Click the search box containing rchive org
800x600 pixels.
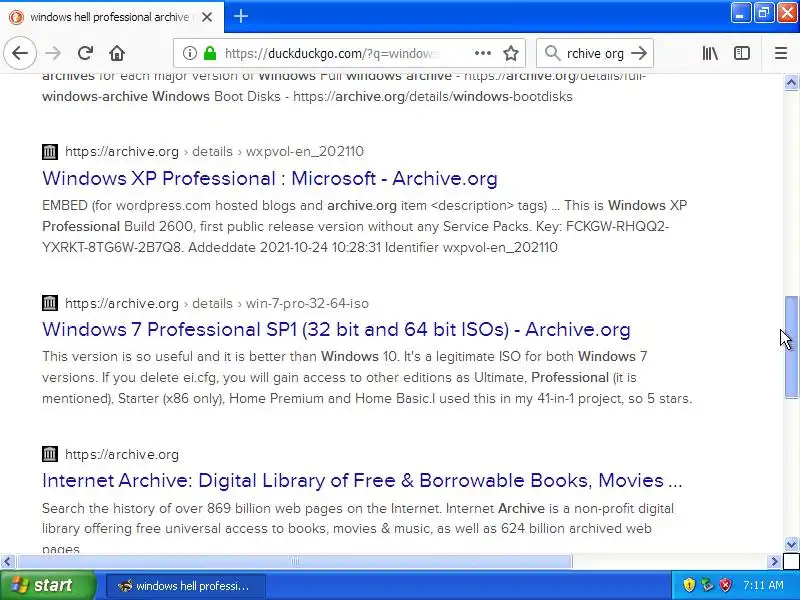click(x=595, y=54)
